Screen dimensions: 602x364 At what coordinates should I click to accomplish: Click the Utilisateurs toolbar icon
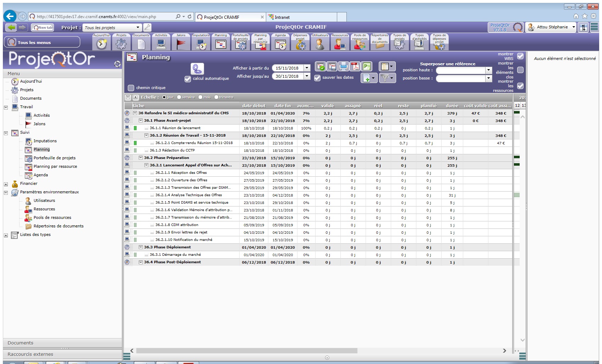(320, 44)
